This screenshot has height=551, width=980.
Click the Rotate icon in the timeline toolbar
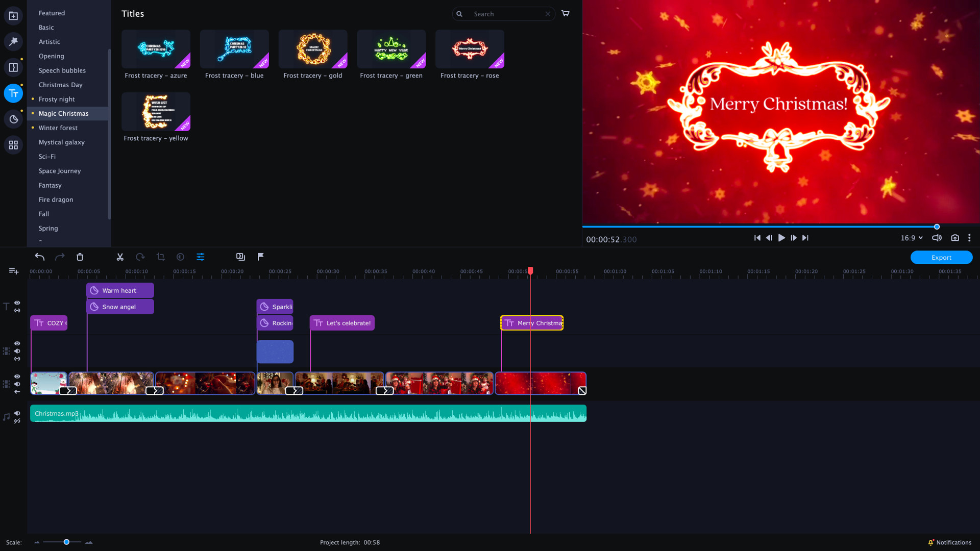point(140,257)
